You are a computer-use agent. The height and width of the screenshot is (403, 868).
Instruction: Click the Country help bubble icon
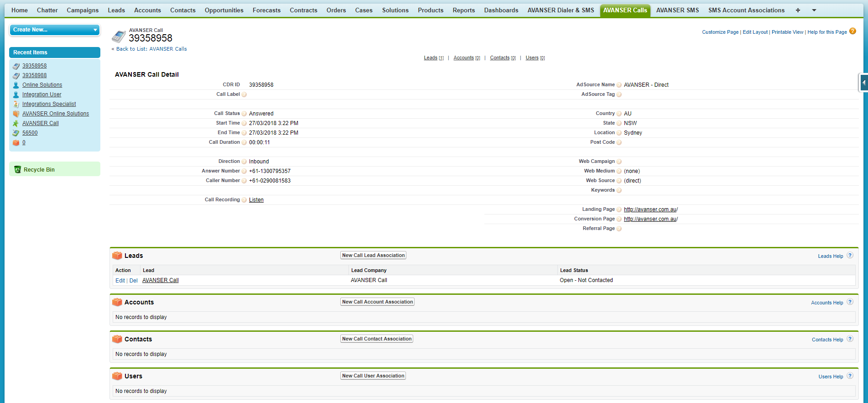pos(619,114)
